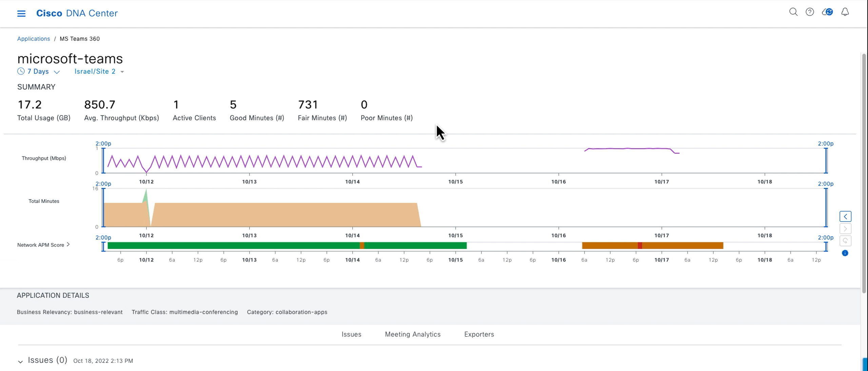Move the timeline back with left arrow
Screen dimensions: 868x371
coord(845,217)
